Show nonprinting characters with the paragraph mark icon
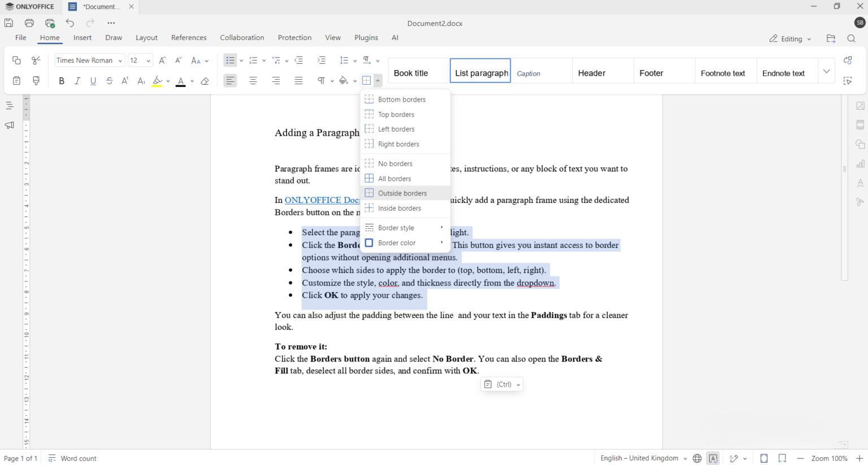 pos(321,80)
